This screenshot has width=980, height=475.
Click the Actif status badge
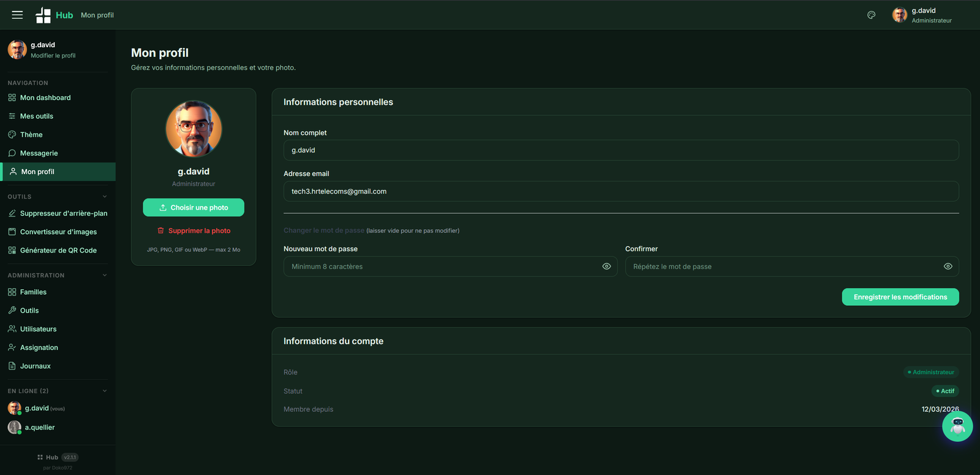coord(945,391)
